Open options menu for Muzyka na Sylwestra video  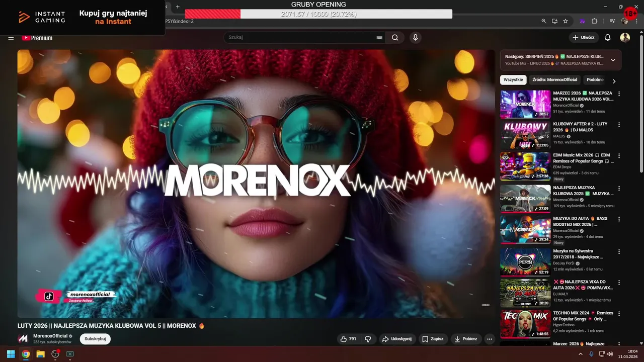pyautogui.click(x=619, y=251)
